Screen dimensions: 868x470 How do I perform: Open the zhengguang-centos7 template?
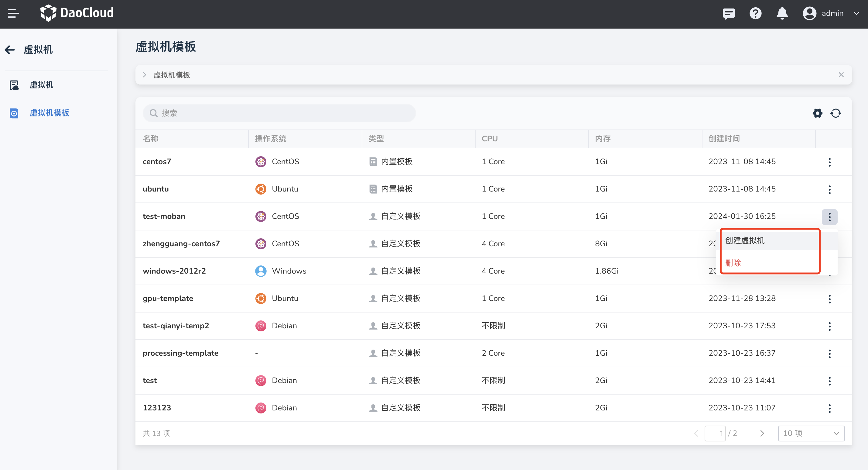tap(181, 244)
